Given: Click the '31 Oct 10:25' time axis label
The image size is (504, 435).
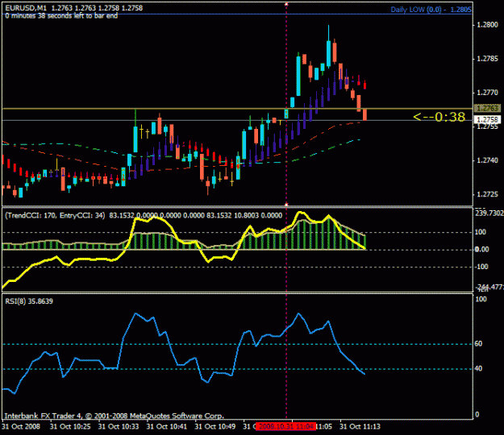Looking at the screenshot, I should [70, 427].
